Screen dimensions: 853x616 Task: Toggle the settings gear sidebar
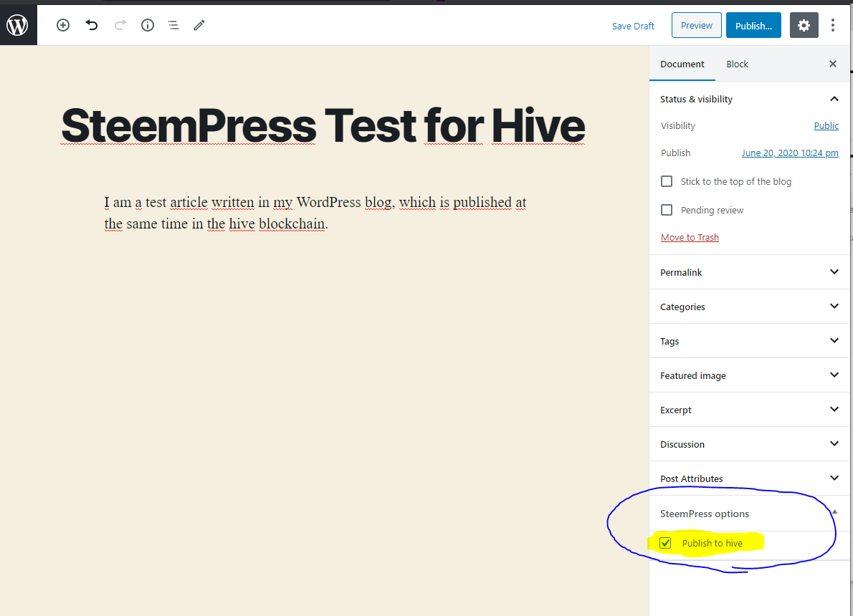pyautogui.click(x=804, y=26)
